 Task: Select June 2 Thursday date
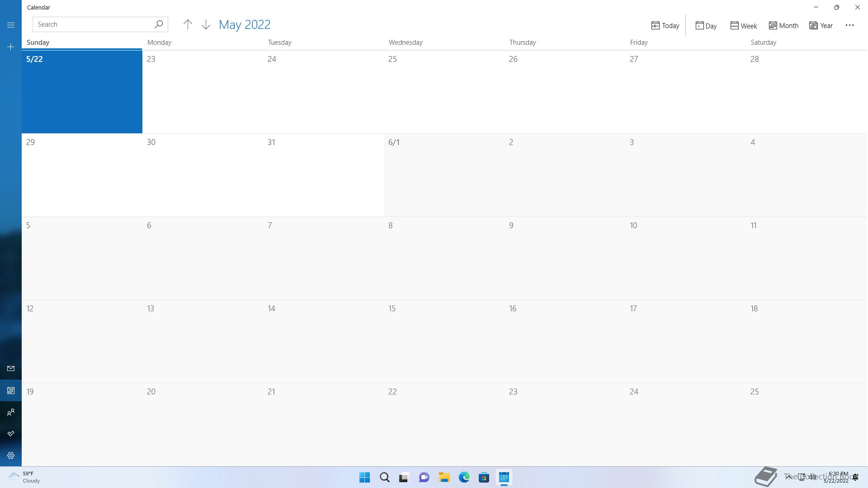point(511,142)
